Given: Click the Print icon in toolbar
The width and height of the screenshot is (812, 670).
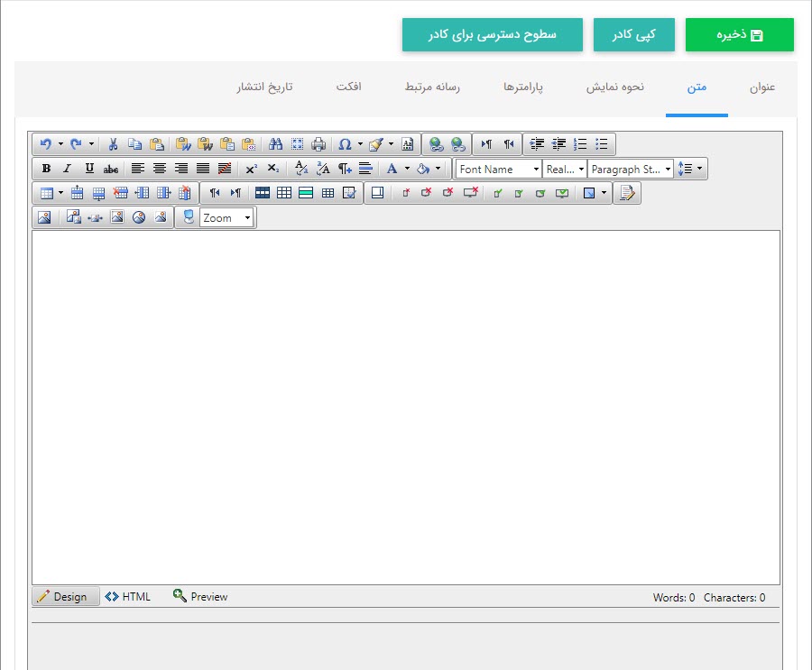Looking at the screenshot, I should pyautogui.click(x=318, y=144).
